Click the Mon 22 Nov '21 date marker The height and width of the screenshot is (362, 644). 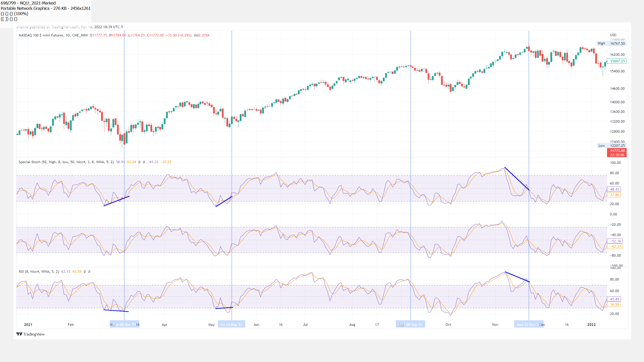tap(529, 324)
